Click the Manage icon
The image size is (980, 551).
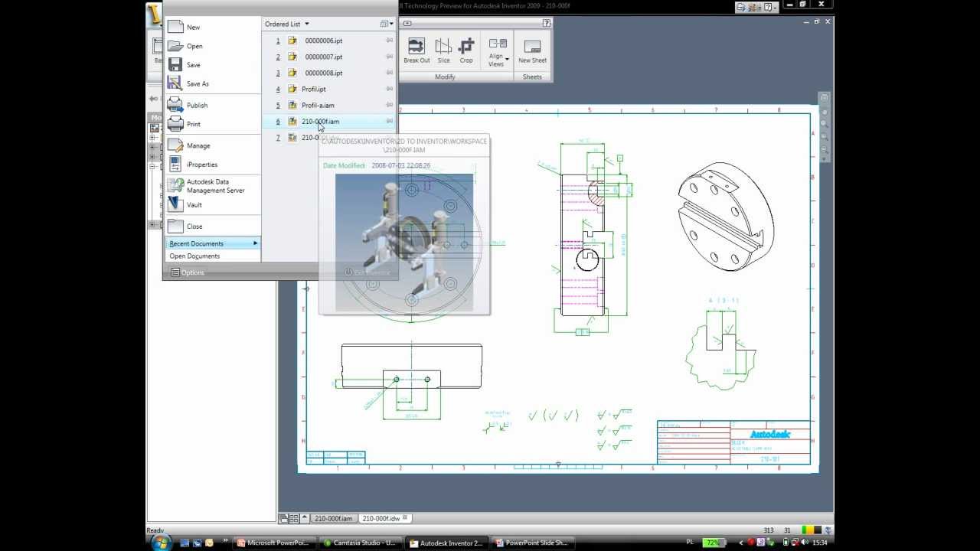pyautogui.click(x=175, y=145)
